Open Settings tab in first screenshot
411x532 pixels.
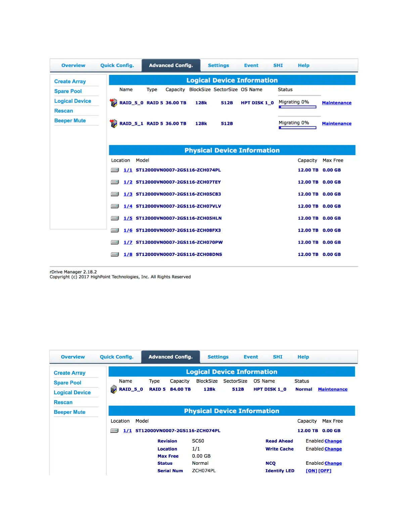point(218,65)
